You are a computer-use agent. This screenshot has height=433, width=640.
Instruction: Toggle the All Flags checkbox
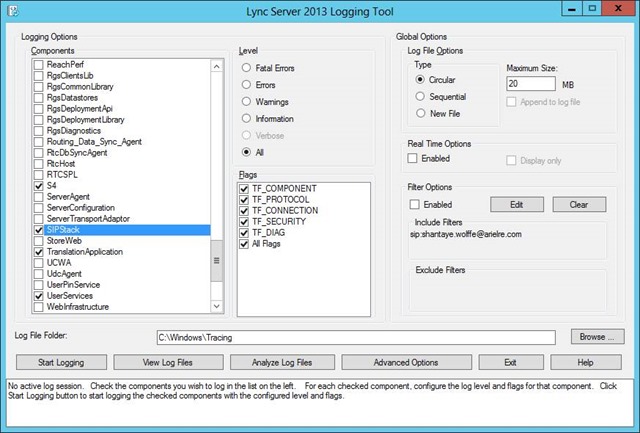244,244
